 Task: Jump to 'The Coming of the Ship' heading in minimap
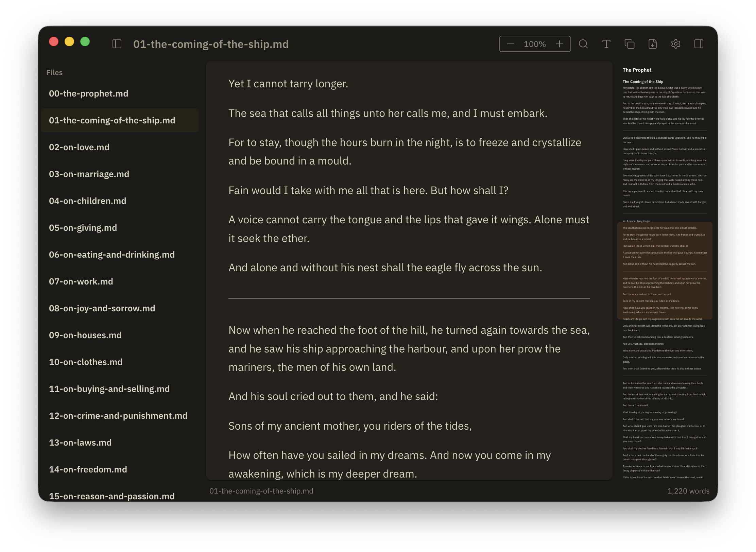(x=642, y=82)
